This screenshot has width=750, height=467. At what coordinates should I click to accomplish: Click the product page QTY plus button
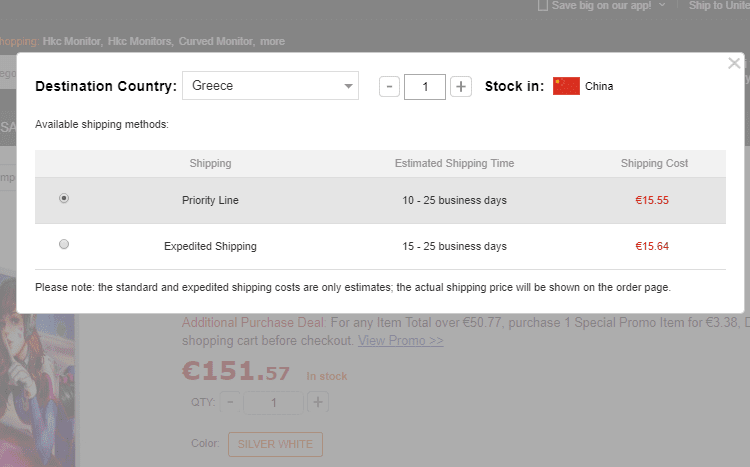click(318, 402)
